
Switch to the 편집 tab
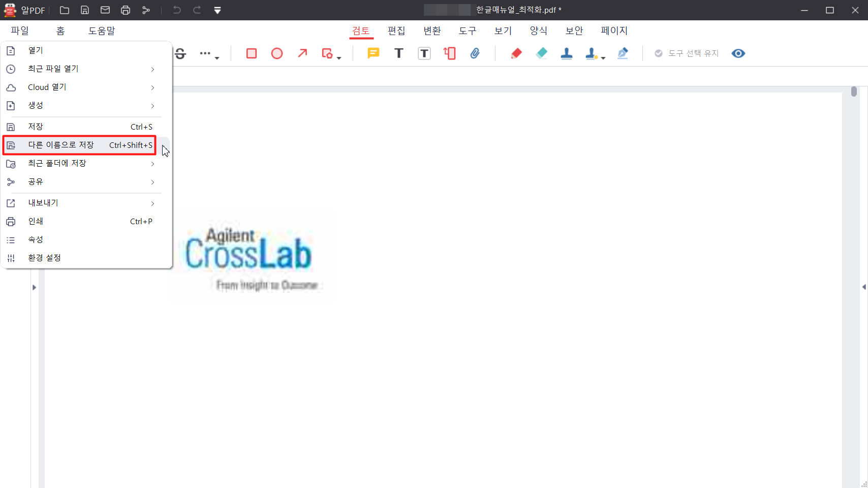point(396,30)
